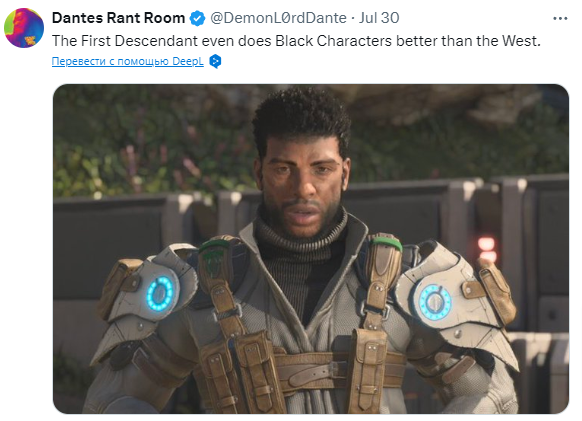Translate the tweet using the DeepL link
The width and height of the screenshot is (582, 421).
tap(128, 61)
